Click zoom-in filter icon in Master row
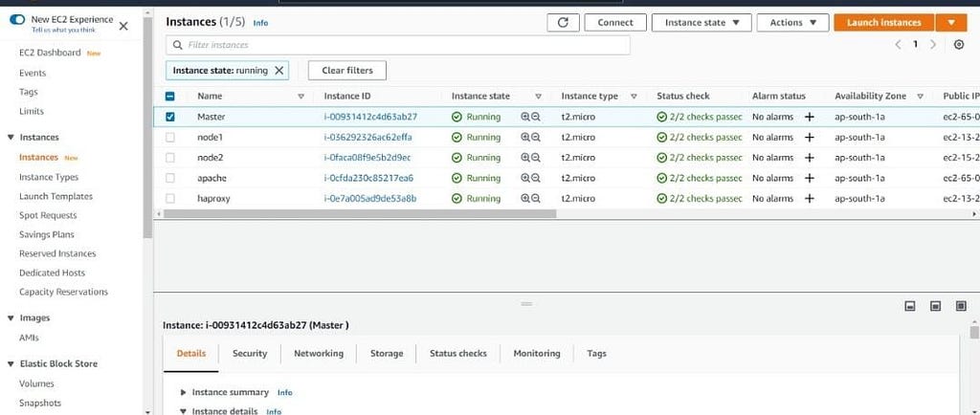 525,117
